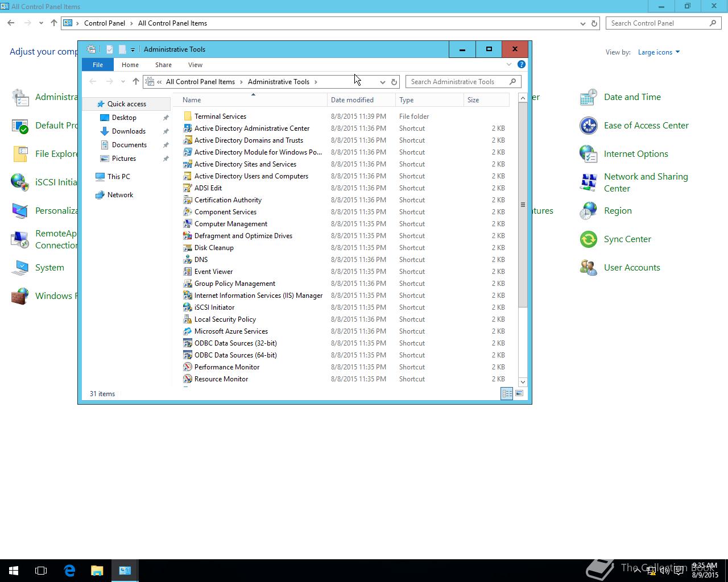Viewport: 728px width, 582px height.
Task: Open Network and Sharing Center link
Action: click(x=646, y=182)
